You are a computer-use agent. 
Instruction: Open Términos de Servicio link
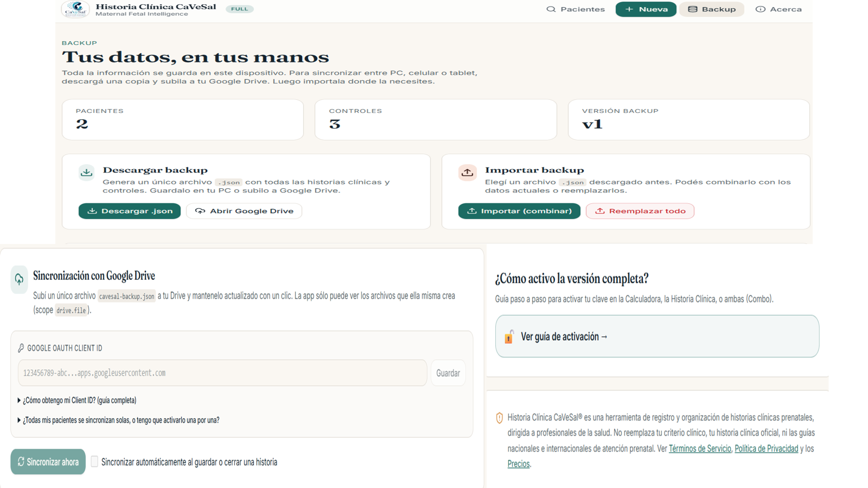point(700,448)
